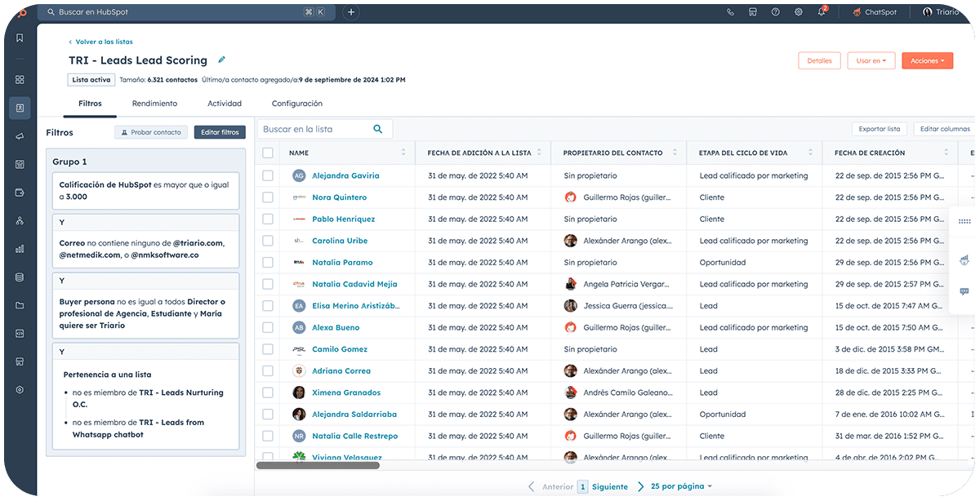Open the Bookmarks icon in the sidebar
The height and width of the screenshot is (501, 980).
20,38
